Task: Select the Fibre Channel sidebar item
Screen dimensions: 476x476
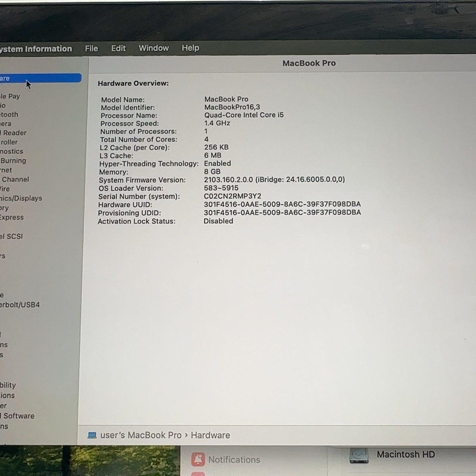Action: [x=15, y=179]
